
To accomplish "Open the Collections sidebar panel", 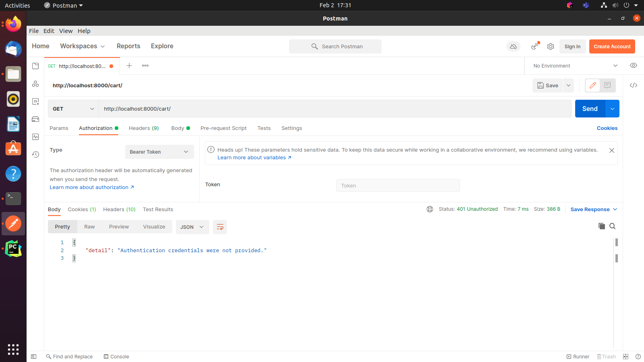I will click(35, 66).
